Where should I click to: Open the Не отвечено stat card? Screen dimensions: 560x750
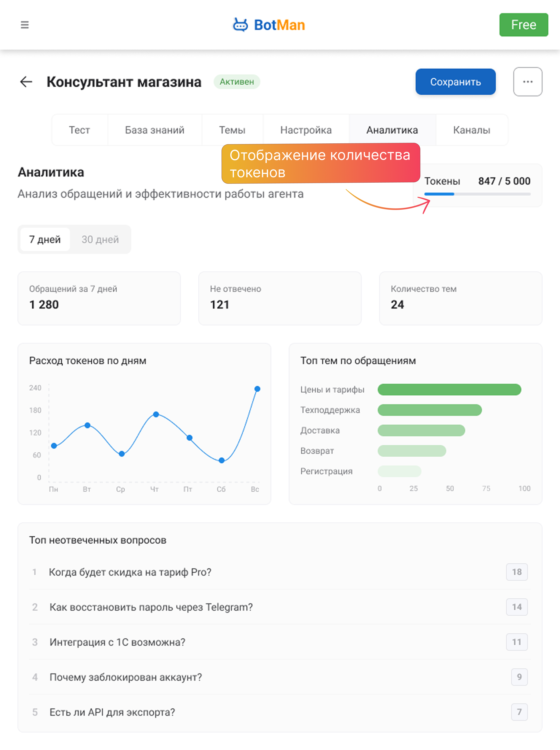click(280, 298)
